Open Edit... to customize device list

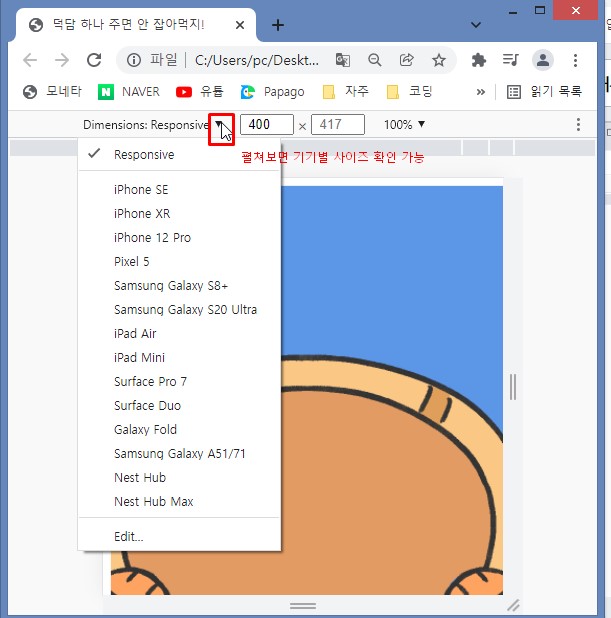click(x=179, y=537)
